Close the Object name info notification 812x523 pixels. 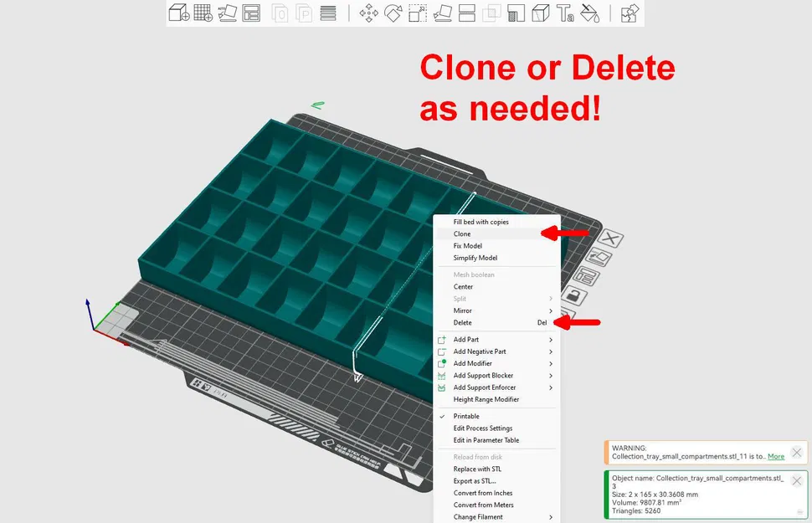pos(797,481)
